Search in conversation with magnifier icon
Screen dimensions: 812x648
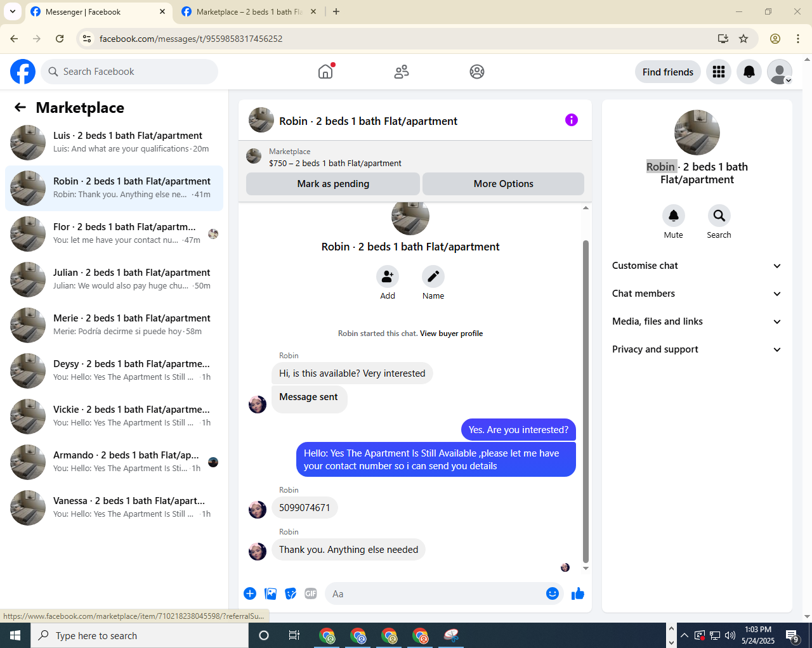[719, 216]
